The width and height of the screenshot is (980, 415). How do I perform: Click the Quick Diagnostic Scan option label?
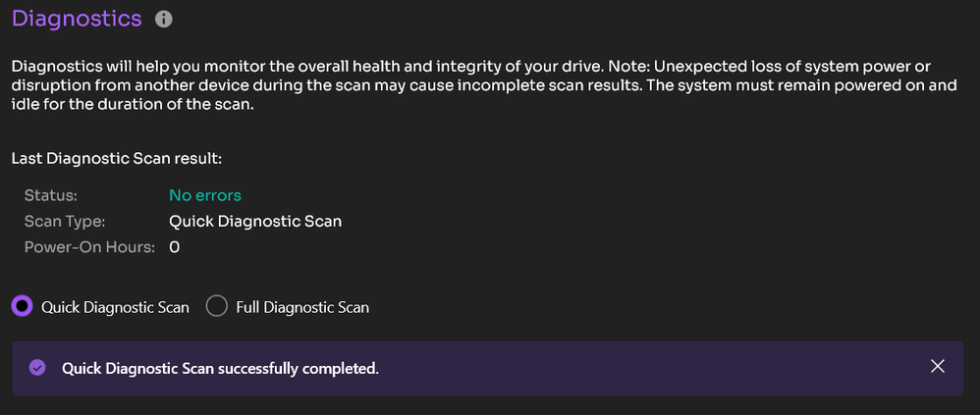point(115,307)
